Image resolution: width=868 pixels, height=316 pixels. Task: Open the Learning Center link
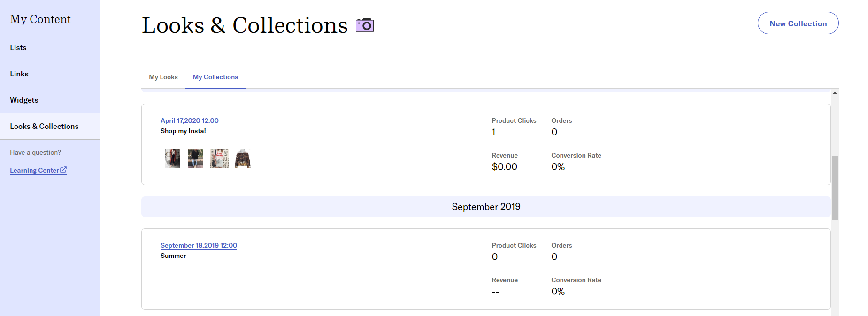34,170
